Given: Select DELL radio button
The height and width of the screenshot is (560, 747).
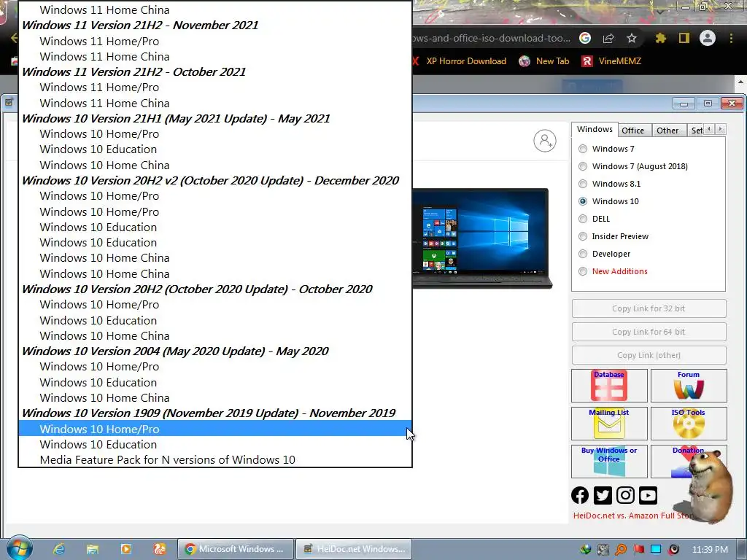Looking at the screenshot, I should pos(583,219).
